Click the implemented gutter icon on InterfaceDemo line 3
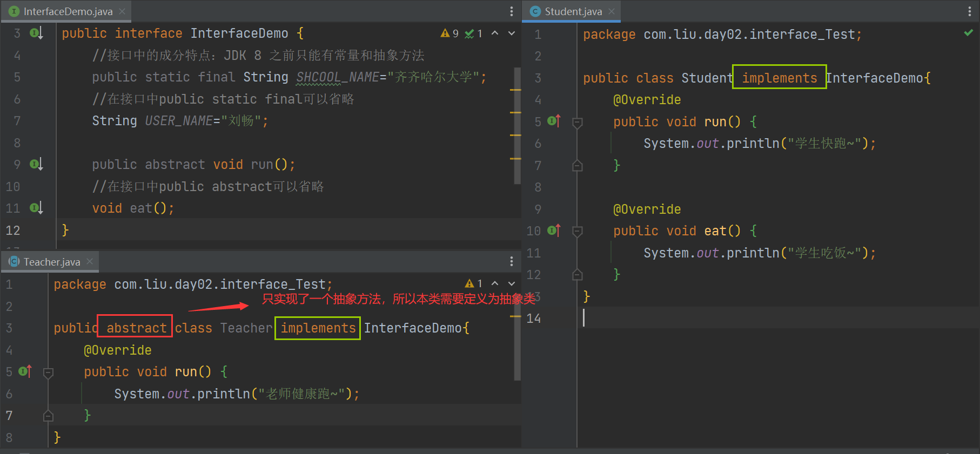Viewport: 980px width, 454px height. [36, 33]
